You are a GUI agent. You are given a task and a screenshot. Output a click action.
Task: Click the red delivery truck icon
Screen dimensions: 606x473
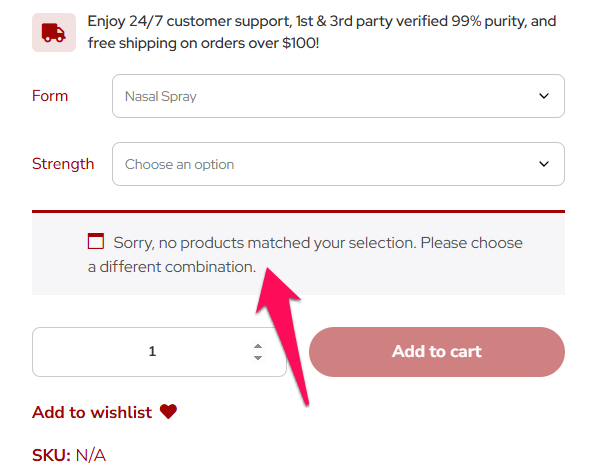[x=53, y=32]
